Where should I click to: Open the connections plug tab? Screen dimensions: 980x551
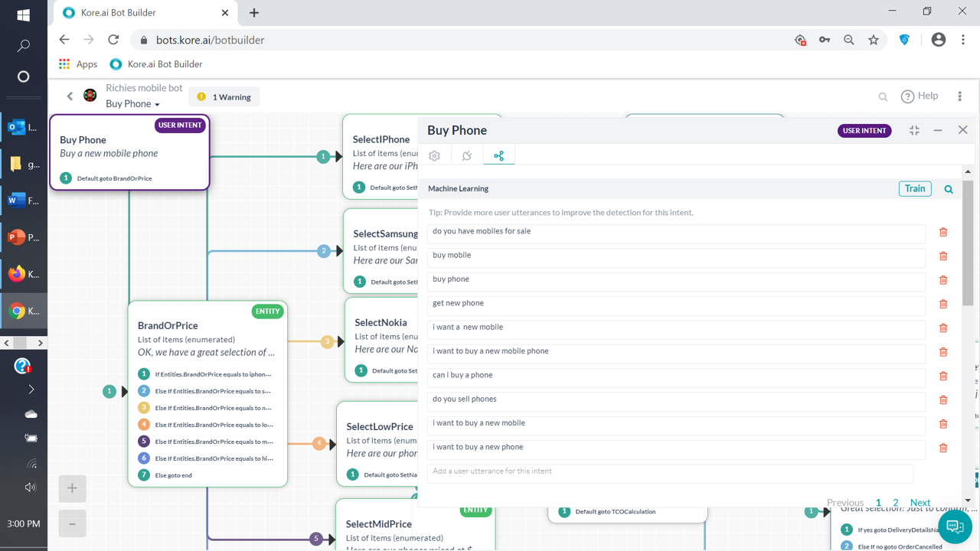467,155
